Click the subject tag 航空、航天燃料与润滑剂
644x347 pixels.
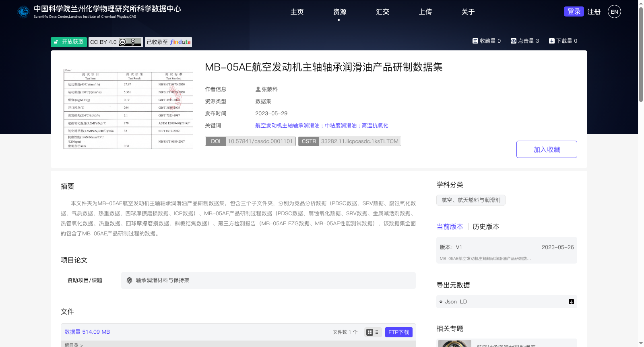click(471, 200)
